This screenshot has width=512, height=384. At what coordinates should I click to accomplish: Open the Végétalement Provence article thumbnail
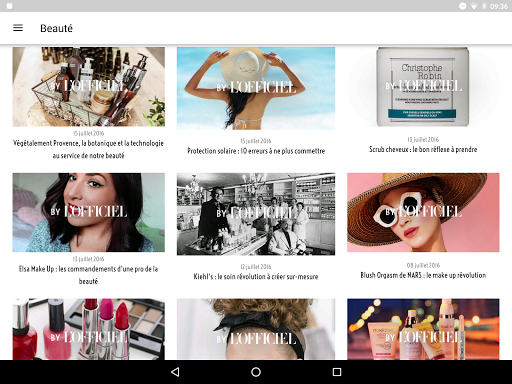tap(89, 87)
